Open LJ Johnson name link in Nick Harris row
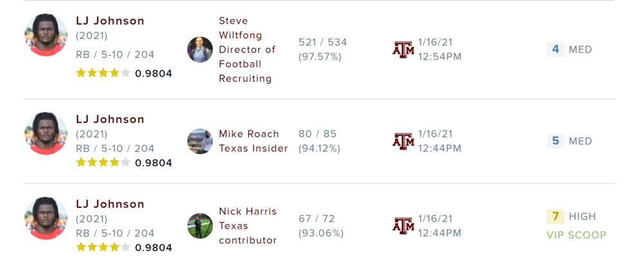 (x=110, y=204)
